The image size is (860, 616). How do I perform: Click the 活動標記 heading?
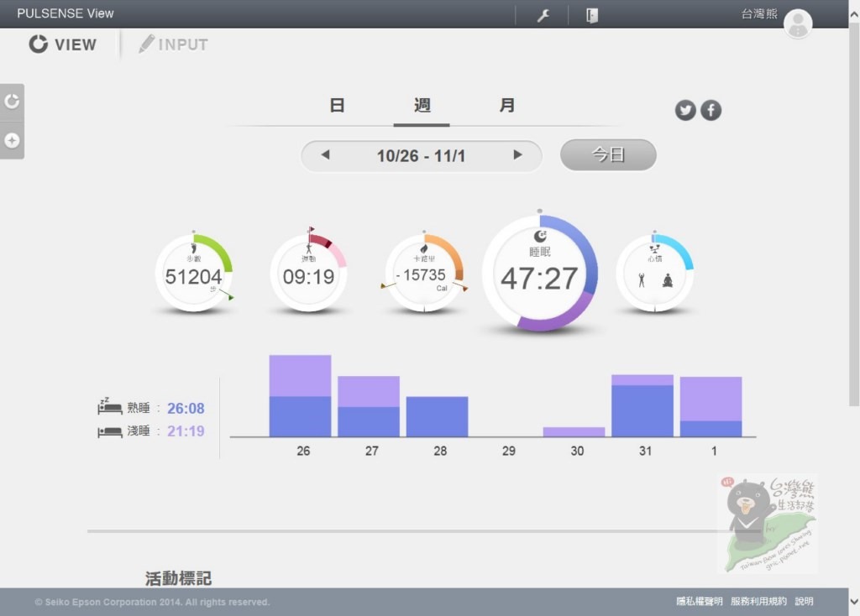click(178, 578)
